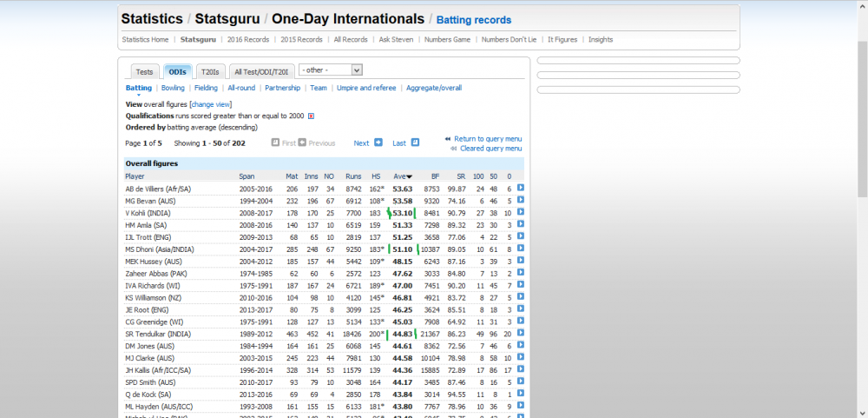The image size is (868, 418).
Task: Remove the runs qualification red x
Action: pyautogui.click(x=311, y=116)
